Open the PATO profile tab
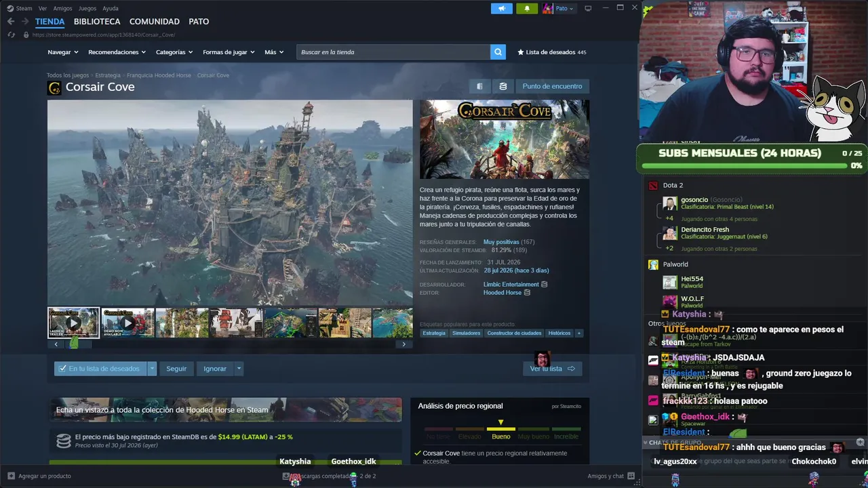Viewport: 868px width, 488px height. click(199, 22)
